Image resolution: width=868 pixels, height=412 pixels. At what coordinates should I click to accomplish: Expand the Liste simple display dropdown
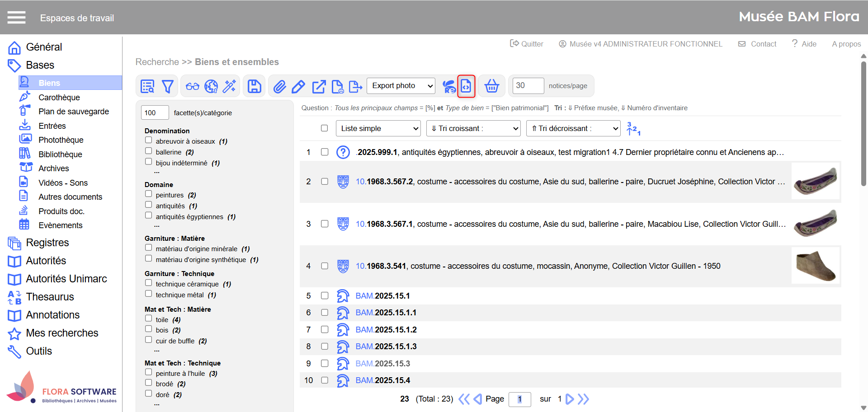[378, 129]
